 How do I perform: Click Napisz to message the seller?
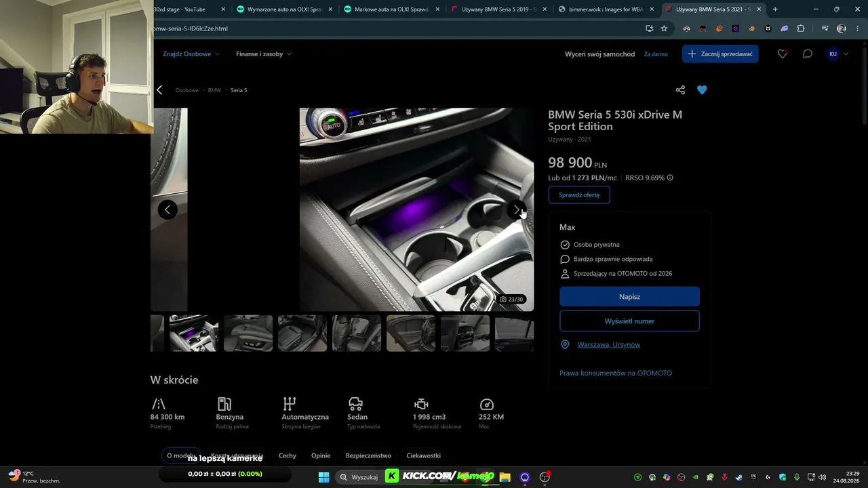[x=629, y=297]
